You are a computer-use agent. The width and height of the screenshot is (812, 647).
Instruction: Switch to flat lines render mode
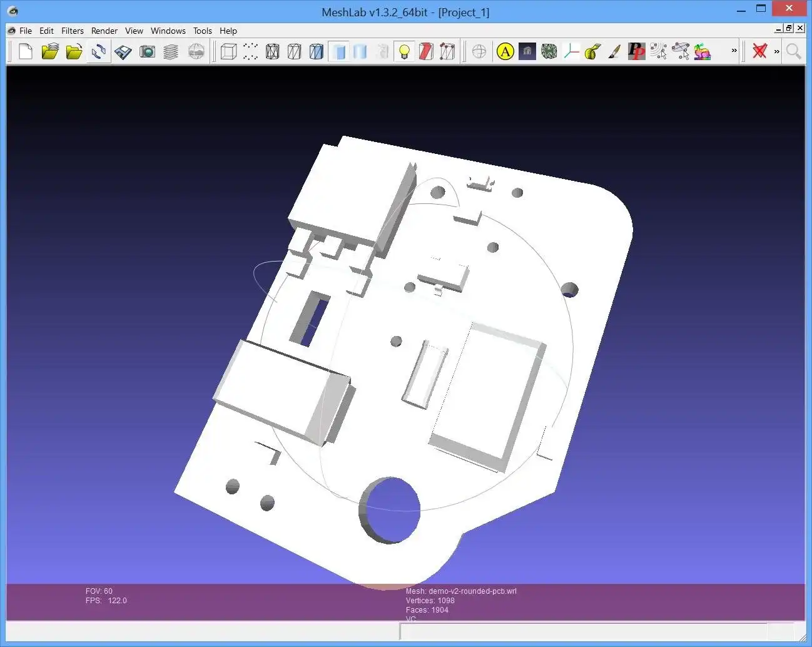[317, 51]
